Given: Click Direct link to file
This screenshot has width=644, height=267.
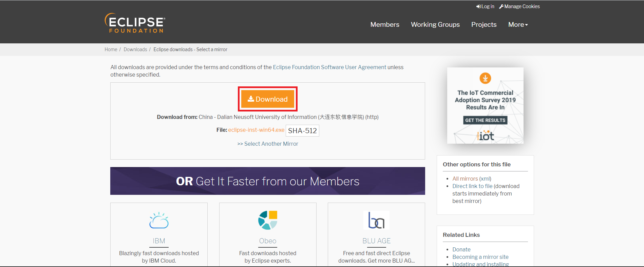Looking at the screenshot, I should 472,186.
